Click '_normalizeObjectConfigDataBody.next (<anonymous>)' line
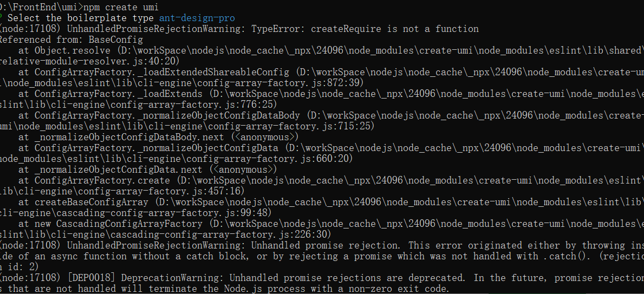644x294 pixels. (159, 137)
